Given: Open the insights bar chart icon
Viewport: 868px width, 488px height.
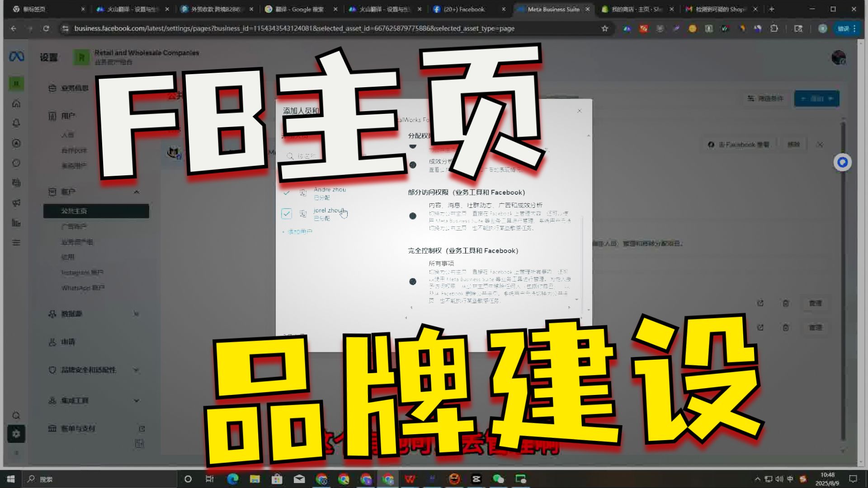Looking at the screenshot, I should (x=16, y=223).
